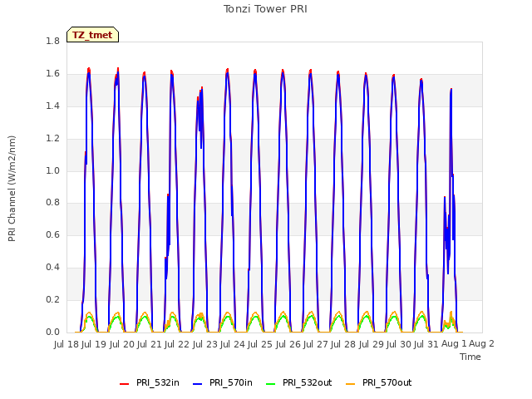The height and width of the screenshot is (399, 532).
Task: Click the orange PRI_570out legend swatch
Action: click(351, 384)
